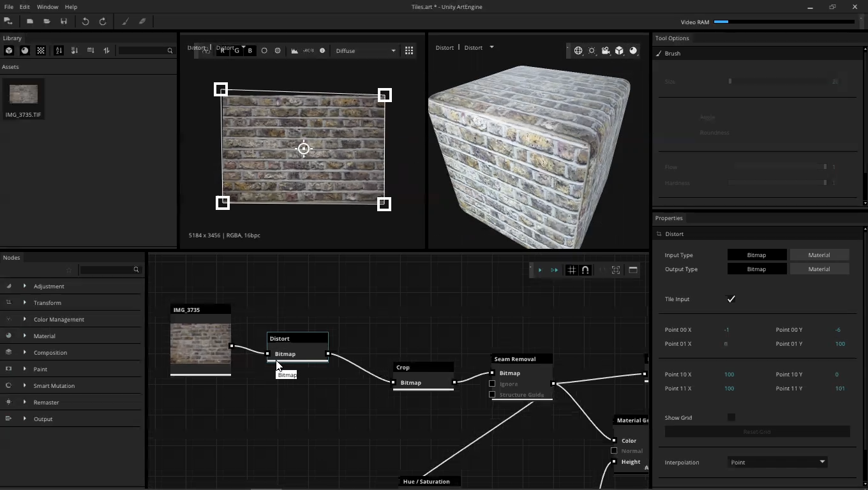
Task: Toggle the Structure Guide input on Seam Removal
Action: 492,395
